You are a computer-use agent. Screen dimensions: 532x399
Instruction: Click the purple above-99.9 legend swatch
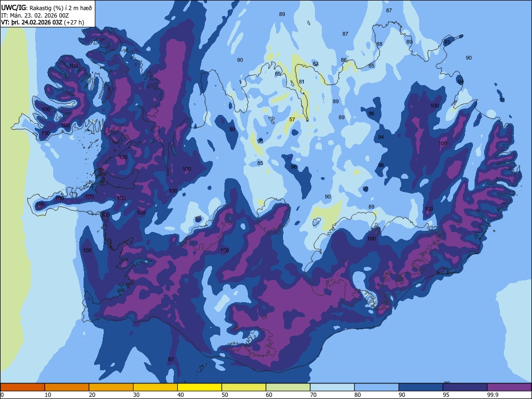[509, 387]
